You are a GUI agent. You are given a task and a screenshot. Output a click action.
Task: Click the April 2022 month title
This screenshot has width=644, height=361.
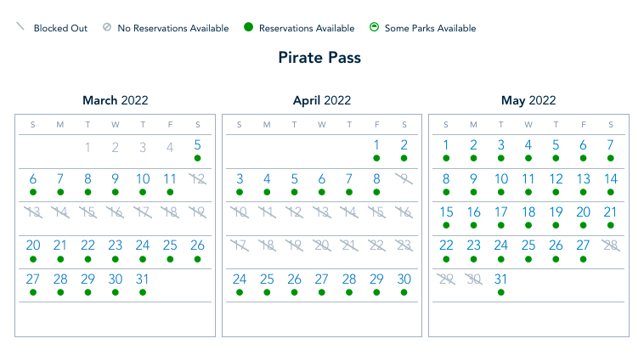point(321,100)
